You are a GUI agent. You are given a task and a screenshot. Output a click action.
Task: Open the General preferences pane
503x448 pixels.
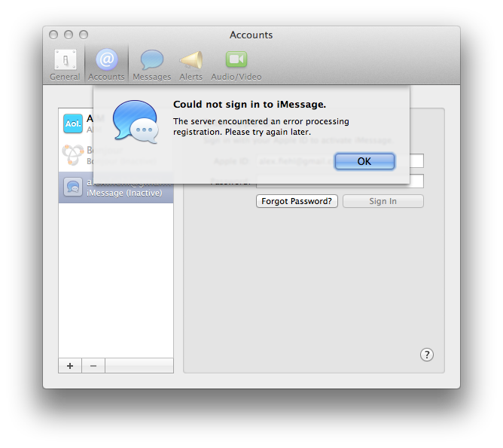[65, 65]
